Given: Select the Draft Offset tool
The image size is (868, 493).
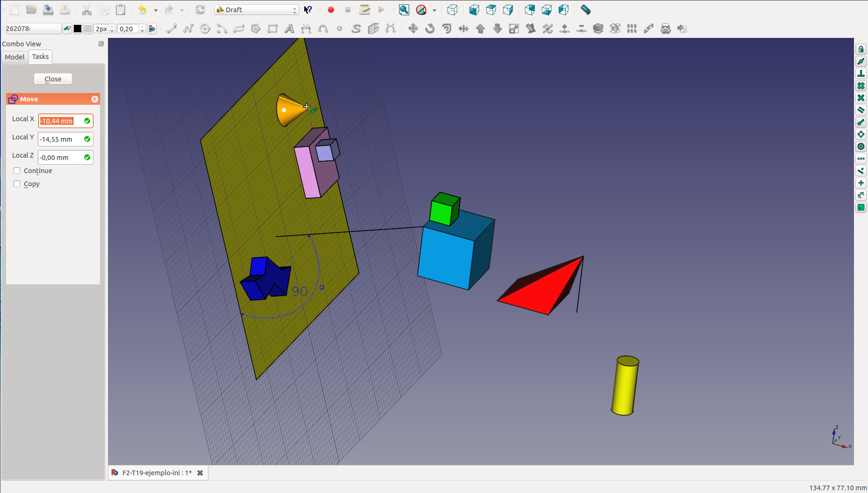Looking at the screenshot, I should pos(446,29).
